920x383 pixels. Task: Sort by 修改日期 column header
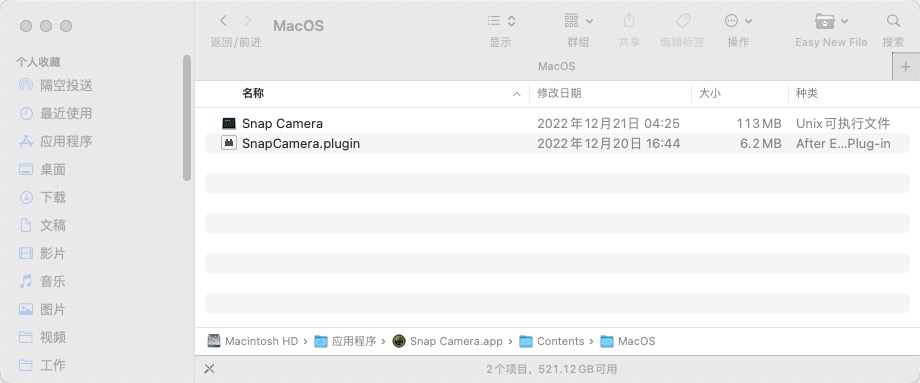559,93
